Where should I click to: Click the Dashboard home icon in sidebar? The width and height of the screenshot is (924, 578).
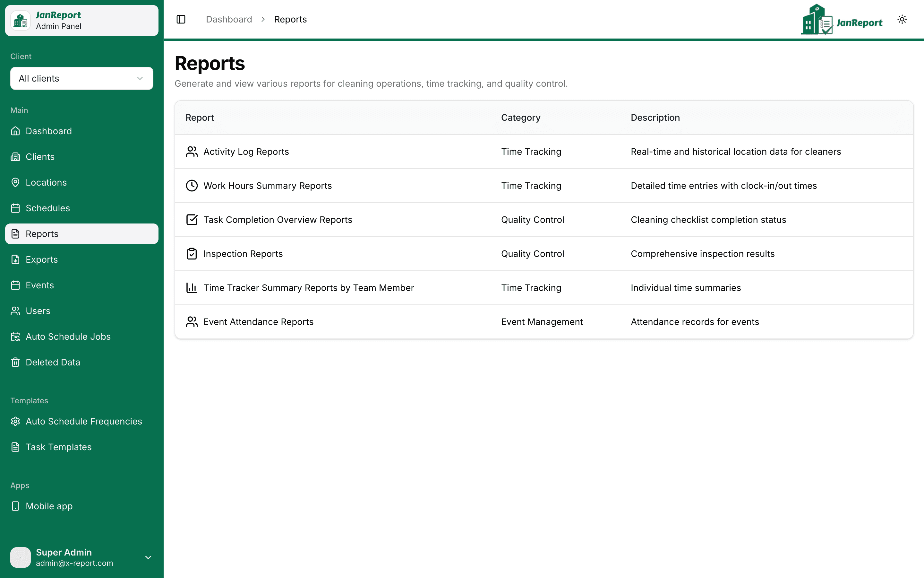click(x=15, y=131)
